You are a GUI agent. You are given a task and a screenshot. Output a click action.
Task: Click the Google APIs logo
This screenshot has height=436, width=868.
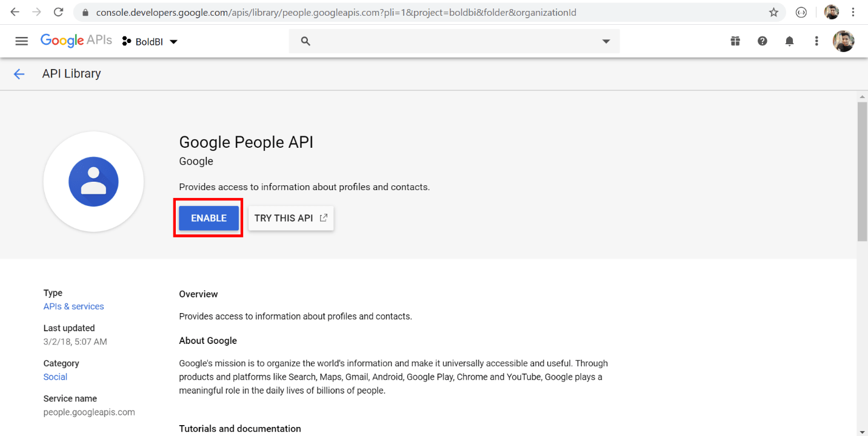(x=76, y=41)
